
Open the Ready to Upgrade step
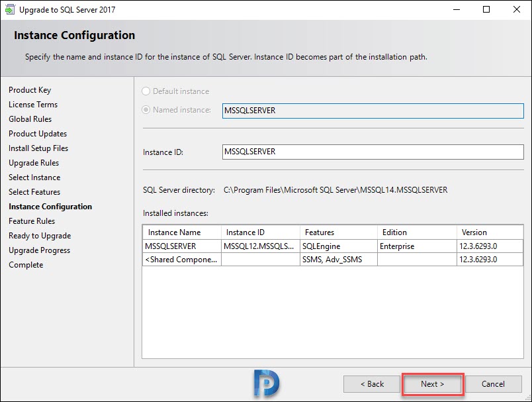click(40, 236)
